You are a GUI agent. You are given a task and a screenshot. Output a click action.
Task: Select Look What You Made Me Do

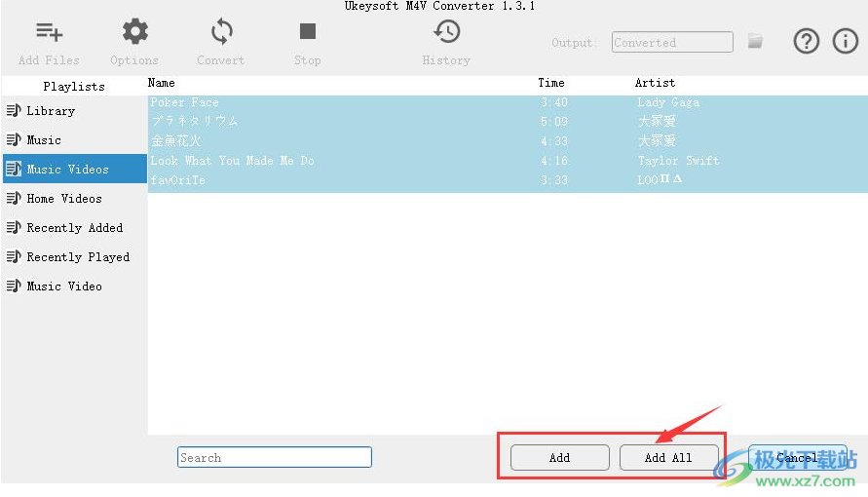[x=508, y=161]
